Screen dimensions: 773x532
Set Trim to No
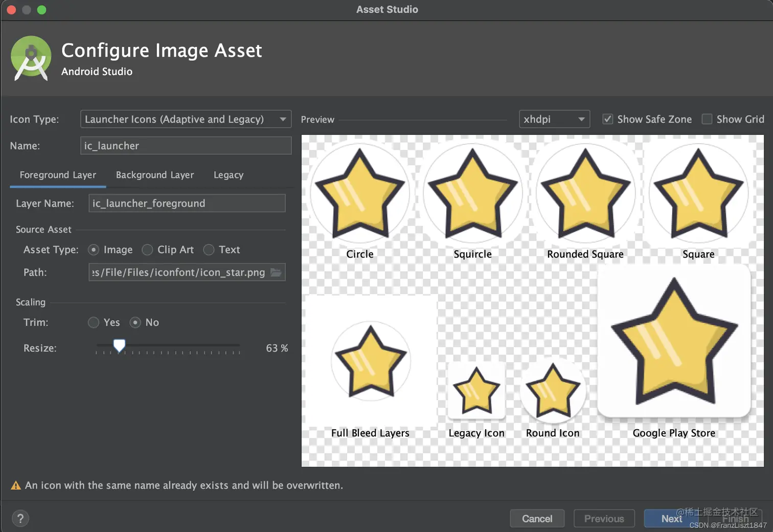(135, 322)
